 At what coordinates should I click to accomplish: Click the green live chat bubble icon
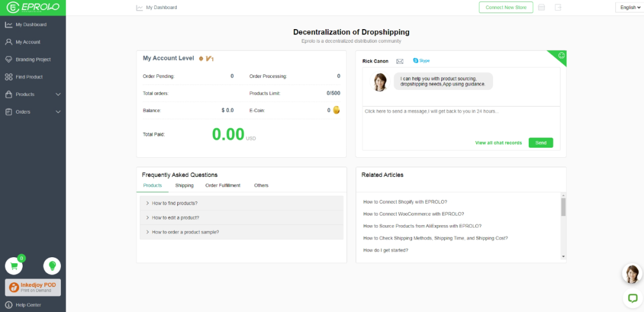(x=631, y=297)
